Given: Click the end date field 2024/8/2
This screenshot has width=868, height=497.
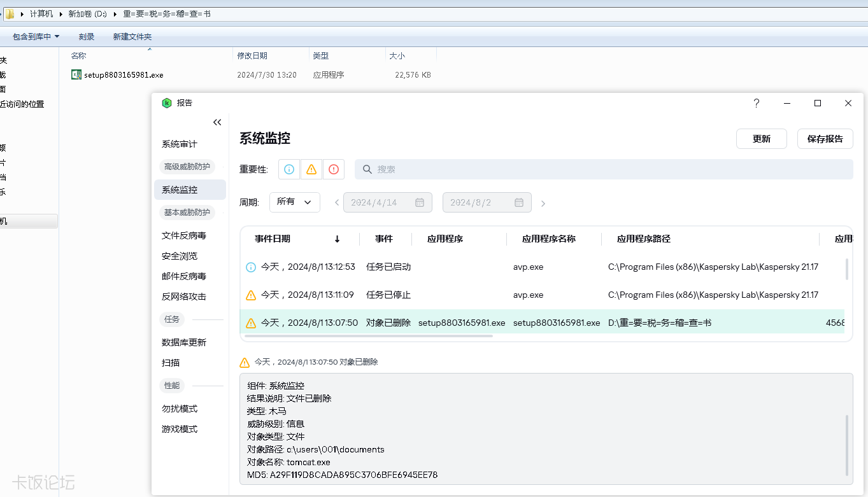Looking at the screenshot, I should click(x=487, y=202).
